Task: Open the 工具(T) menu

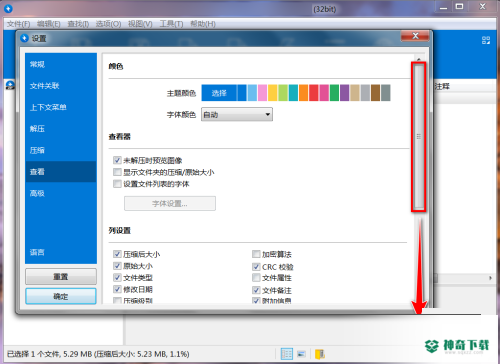Action: pos(171,24)
